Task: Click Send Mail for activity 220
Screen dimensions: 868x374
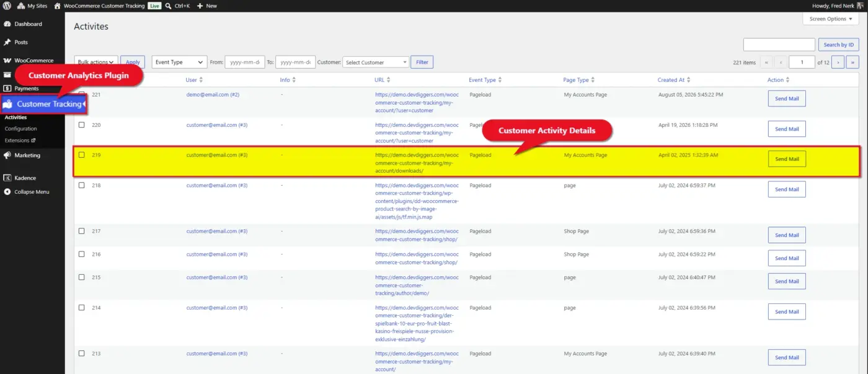Action: [x=787, y=129]
